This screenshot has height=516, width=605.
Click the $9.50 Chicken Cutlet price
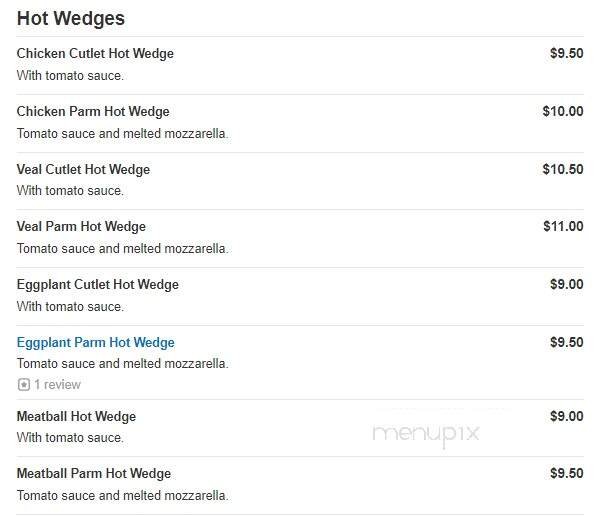(566, 54)
